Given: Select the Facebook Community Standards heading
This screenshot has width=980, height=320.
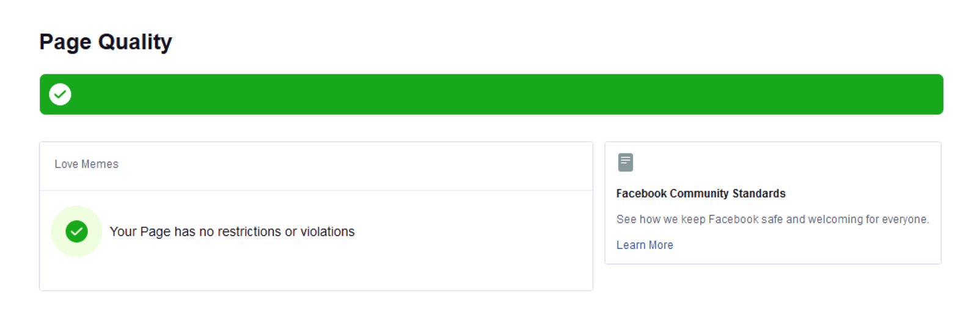Looking at the screenshot, I should [701, 194].
